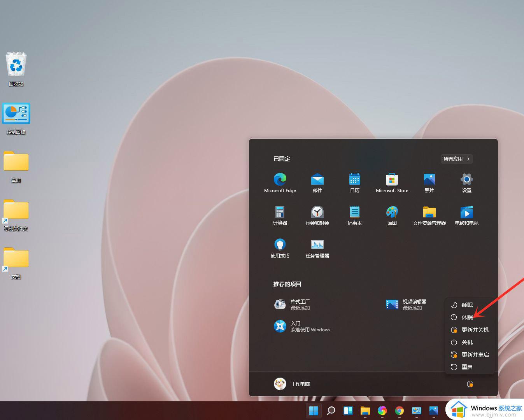Open 记事本 notepad app
The width and height of the screenshot is (524, 420).
coord(355,215)
